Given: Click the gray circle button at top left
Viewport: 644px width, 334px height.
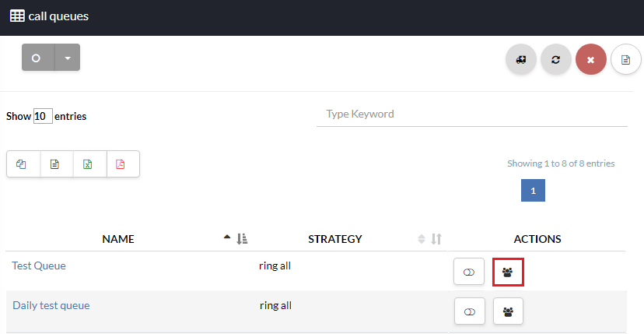Looking at the screenshot, I should 37,58.
